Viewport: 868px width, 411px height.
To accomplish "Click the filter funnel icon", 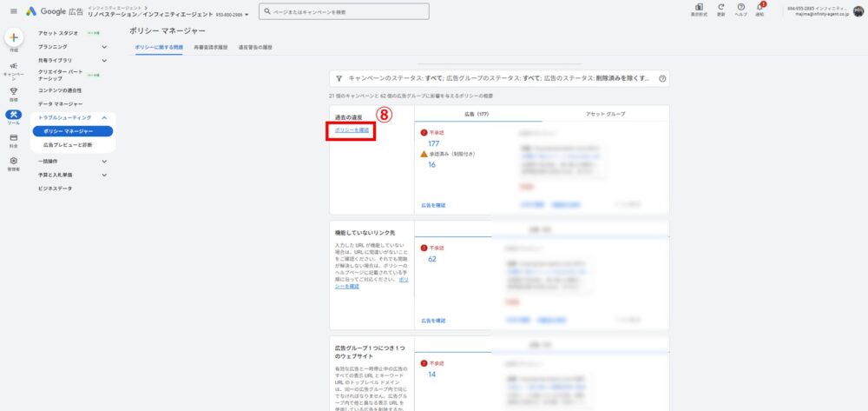I will coord(339,78).
